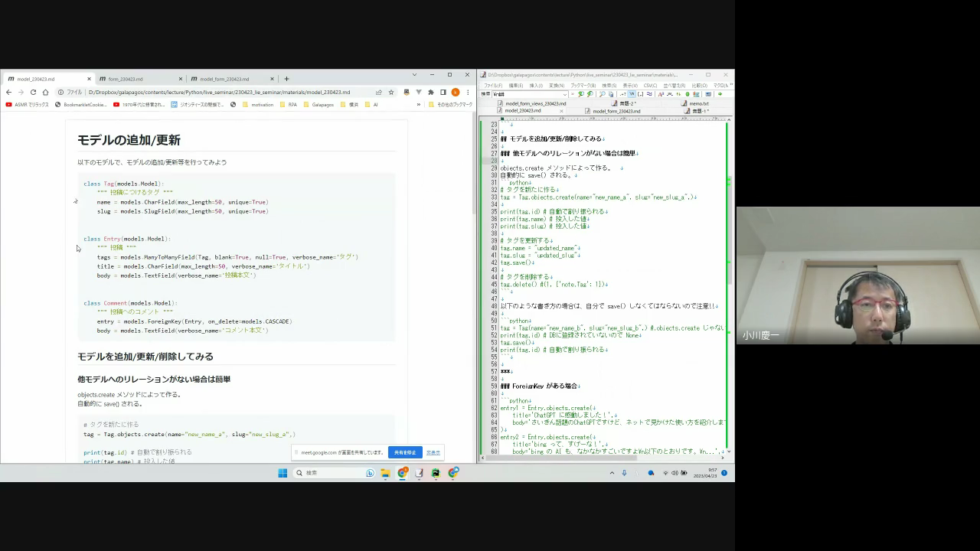Screen dimensions: 980x551
Task: Click the share icon in address bar
Action: pyautogui.click(x=378, y=92)
